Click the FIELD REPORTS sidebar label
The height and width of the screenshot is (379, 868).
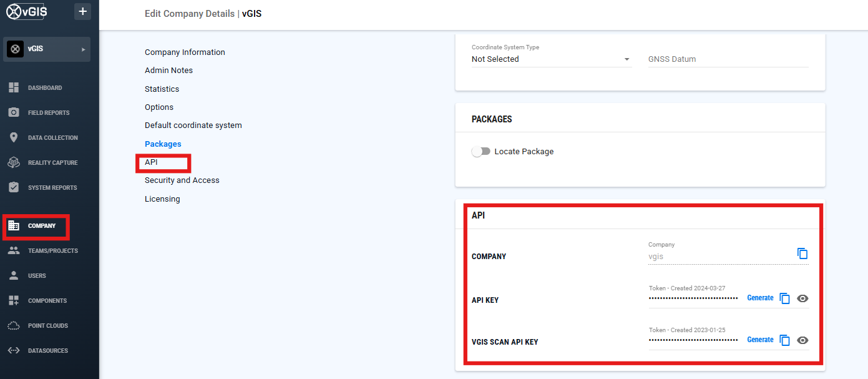(x=49, y=113)
